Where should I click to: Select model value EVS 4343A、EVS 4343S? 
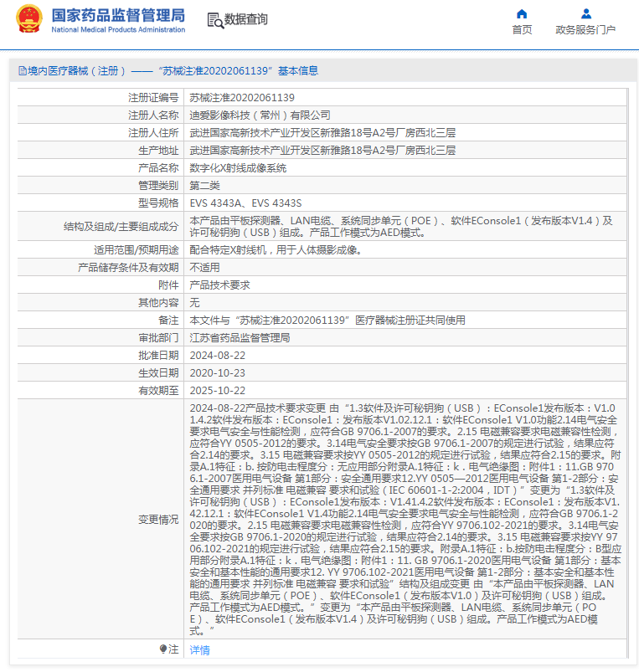coord(245,203)
